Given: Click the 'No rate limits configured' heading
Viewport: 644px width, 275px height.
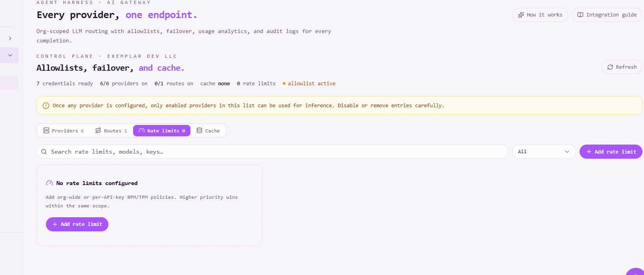Looking at the screenshot, I should (x=97, y=183).
